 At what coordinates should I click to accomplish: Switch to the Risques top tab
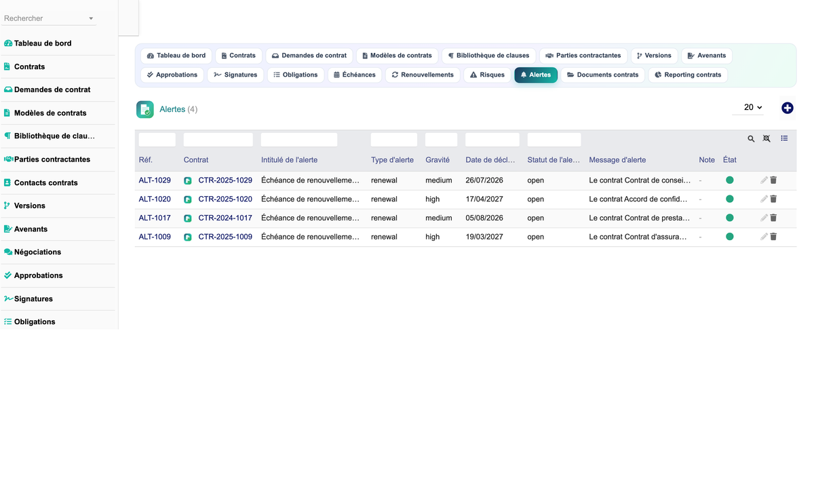[x=487, y=75]
